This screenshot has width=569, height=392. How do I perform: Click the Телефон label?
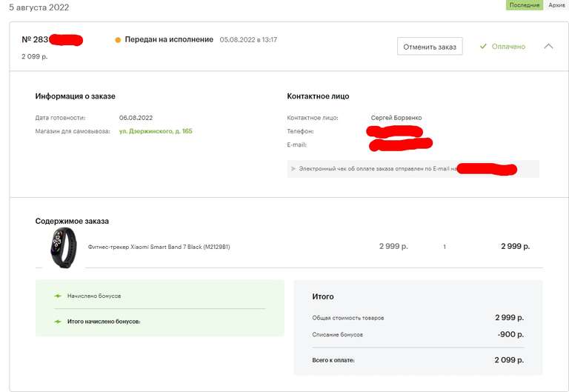300,131
